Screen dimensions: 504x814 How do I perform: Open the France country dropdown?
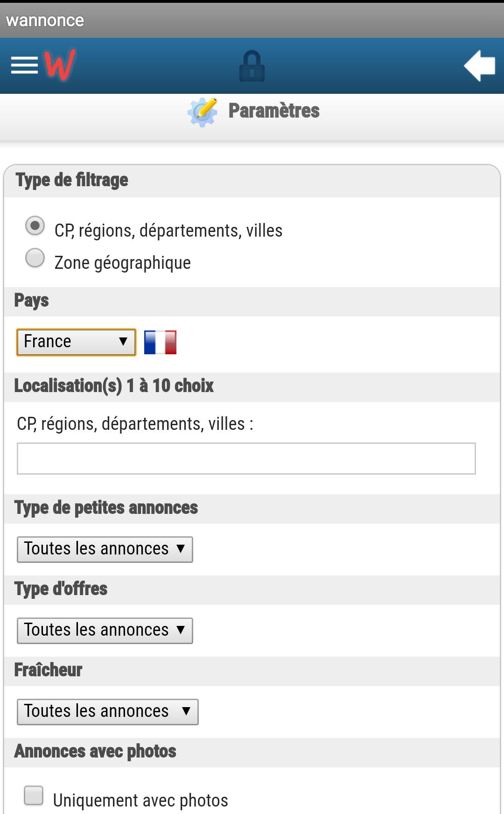click(76, 342)
